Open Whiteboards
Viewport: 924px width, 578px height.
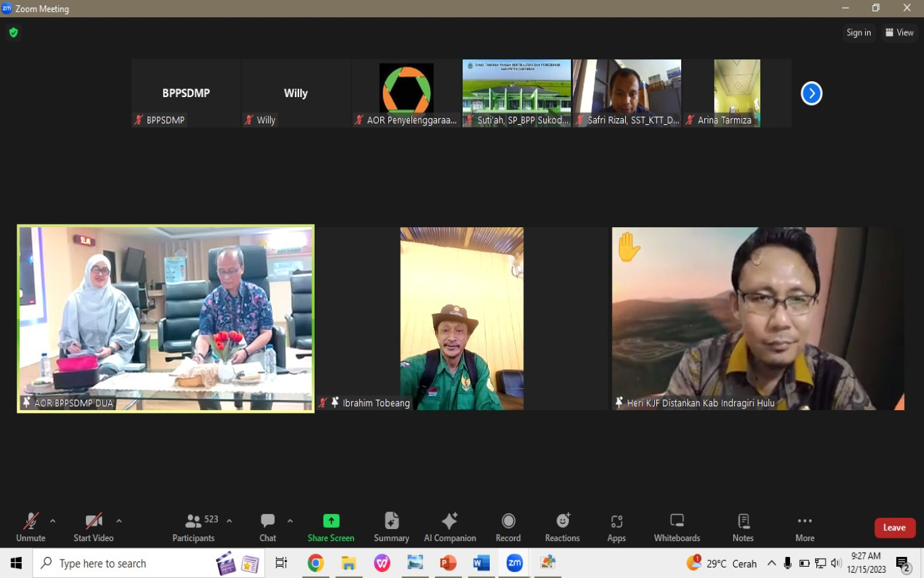pos(676,527)
